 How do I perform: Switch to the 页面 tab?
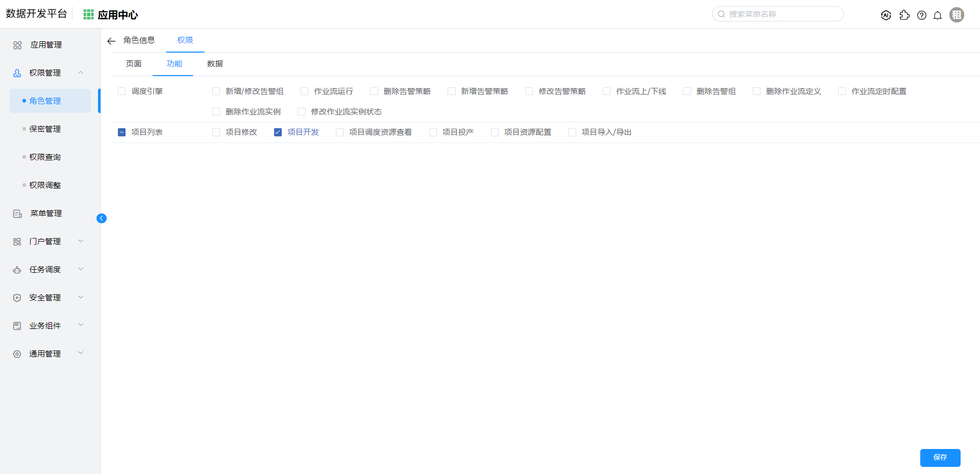[134, 64]
